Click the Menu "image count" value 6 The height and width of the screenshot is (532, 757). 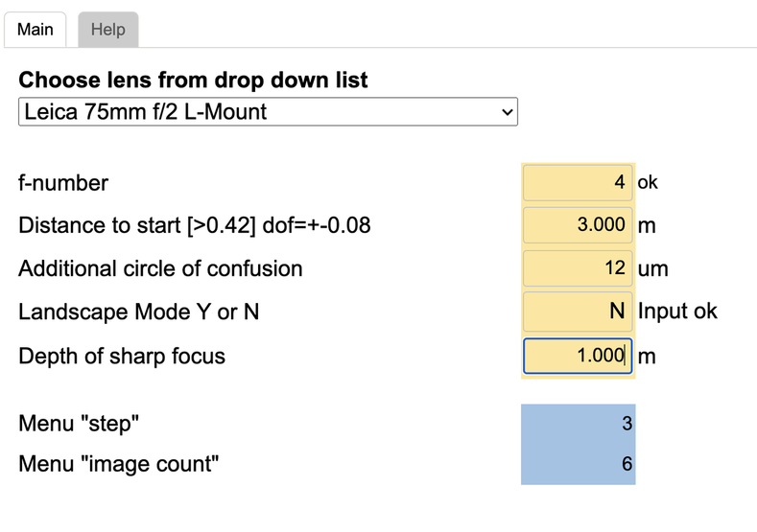point(627,464)
